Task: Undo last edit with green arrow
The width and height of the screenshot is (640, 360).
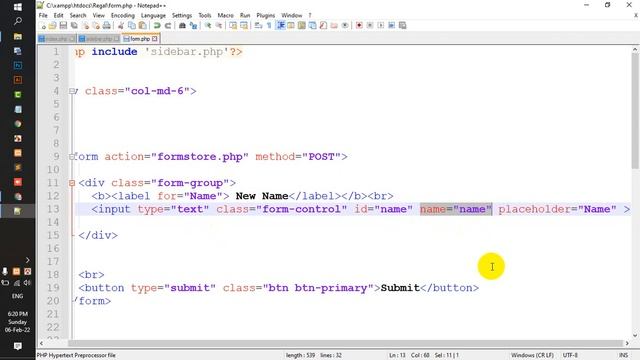Action: click(x=157, y=25)
